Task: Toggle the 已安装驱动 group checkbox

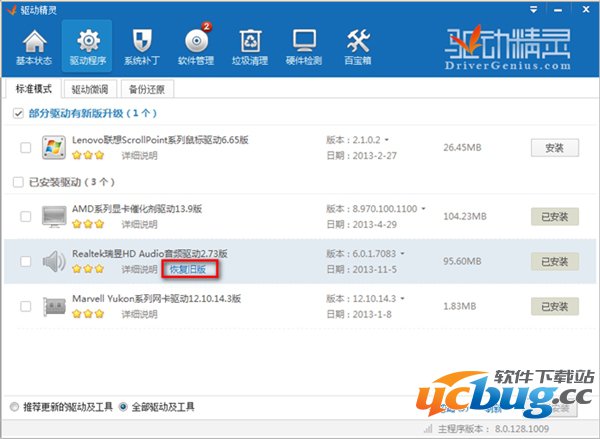Action: 18,182
